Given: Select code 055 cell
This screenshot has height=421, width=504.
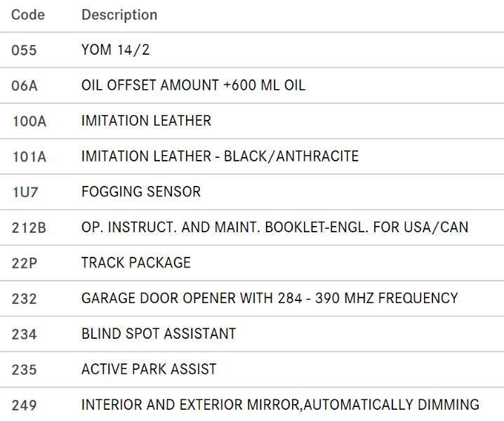Looking at the screenshot, I should (x=24, y=51).
